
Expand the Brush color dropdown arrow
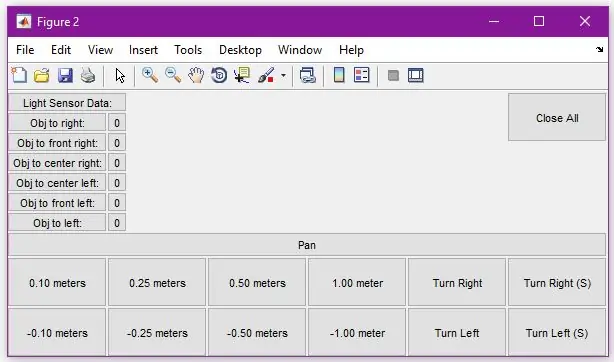pos(283,75)
